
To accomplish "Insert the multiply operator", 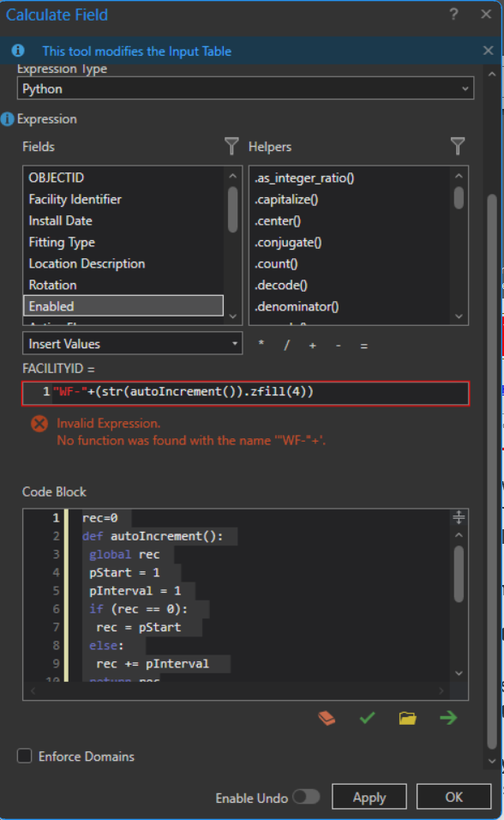I will pos(261,345).
